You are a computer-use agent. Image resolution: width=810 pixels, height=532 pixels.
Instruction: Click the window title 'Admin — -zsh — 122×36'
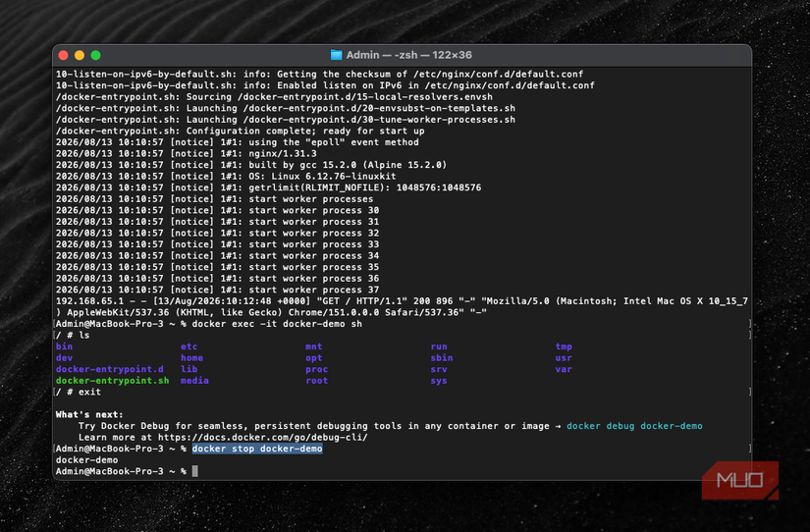tap(408, 55)
